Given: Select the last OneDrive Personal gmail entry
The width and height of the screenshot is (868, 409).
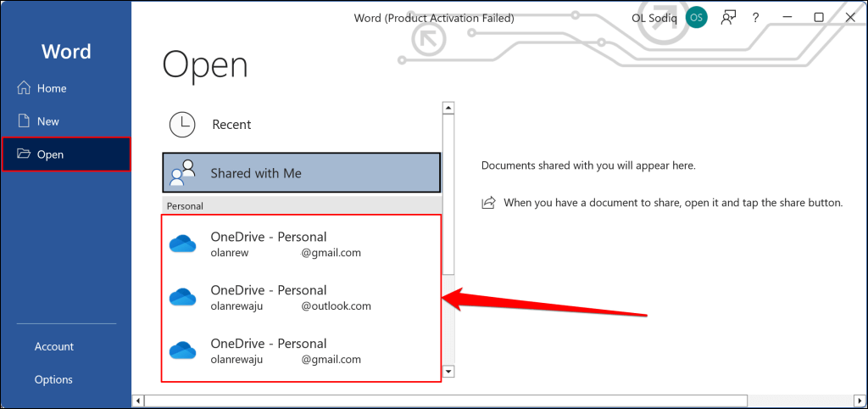Looking at the screenshot, I should pyautogui.click(x=302, y=350).
